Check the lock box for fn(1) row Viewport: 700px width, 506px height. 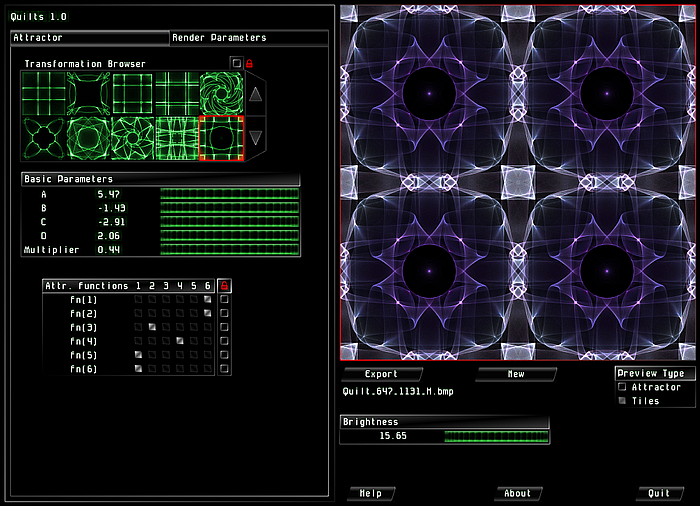pos(225,299)
